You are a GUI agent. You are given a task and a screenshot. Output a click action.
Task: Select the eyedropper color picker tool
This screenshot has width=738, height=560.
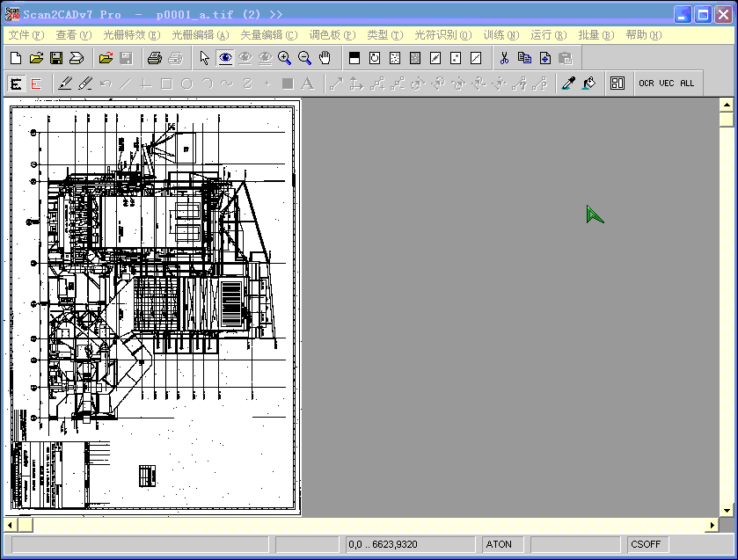click(x=568, y=84)
